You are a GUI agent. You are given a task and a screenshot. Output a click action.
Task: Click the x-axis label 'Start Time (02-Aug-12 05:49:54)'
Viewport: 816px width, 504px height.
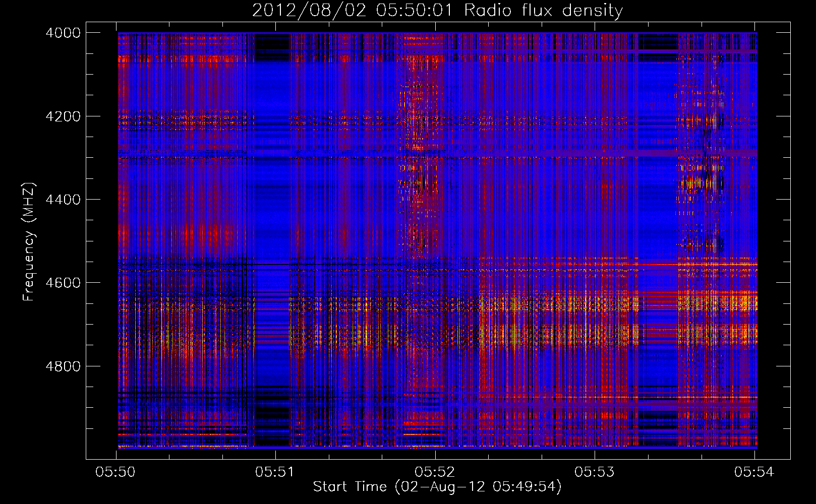pyautogui.click(x=437, y=487)
